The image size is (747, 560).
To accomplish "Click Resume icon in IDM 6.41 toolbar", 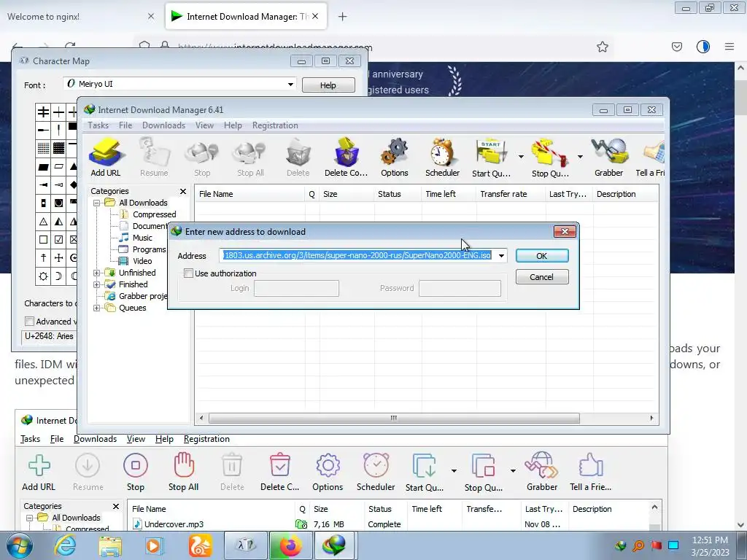I will [x=154, y=157].
